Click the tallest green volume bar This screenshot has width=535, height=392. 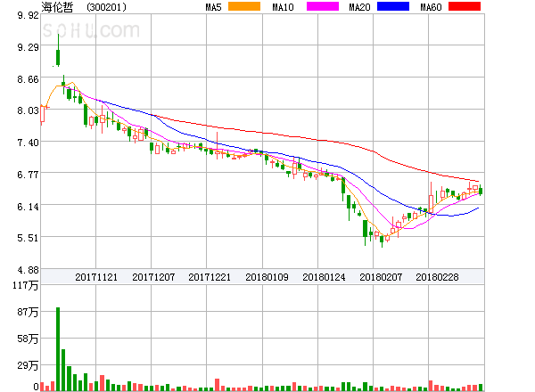pos(58,349)
